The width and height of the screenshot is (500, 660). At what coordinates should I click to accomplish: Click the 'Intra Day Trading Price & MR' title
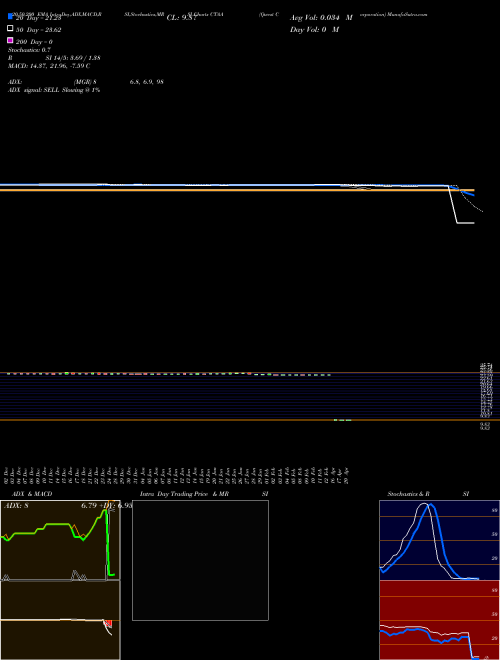click(184, 494)
